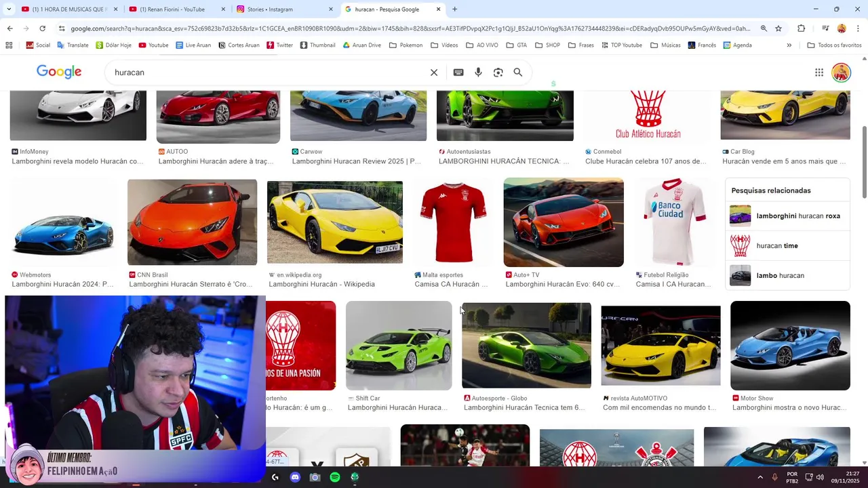The height and width of the screenshot is (488, 868).
Task: Open a new browser tab
Action: pos(454,9)
